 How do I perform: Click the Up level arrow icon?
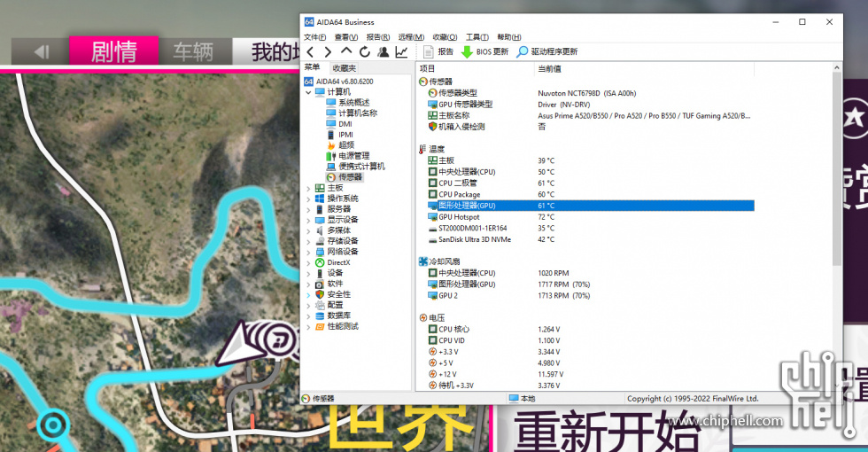[x=346, y=51]
